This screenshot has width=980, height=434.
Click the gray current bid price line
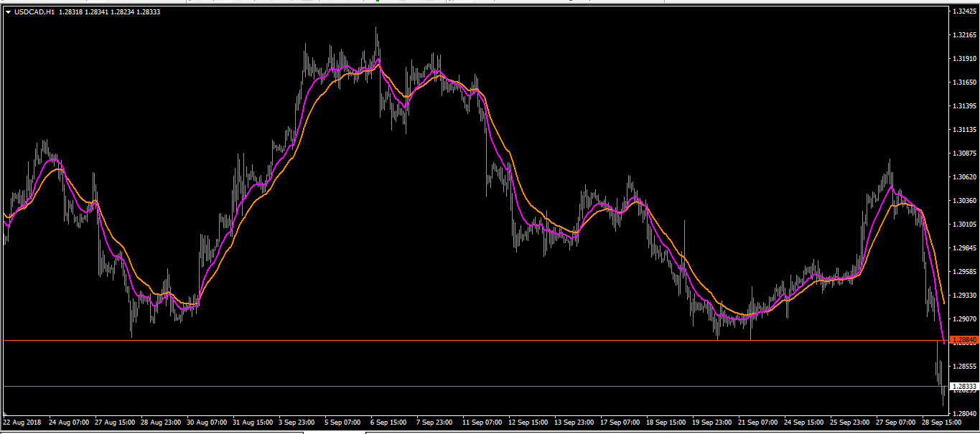tap(431, 386)
